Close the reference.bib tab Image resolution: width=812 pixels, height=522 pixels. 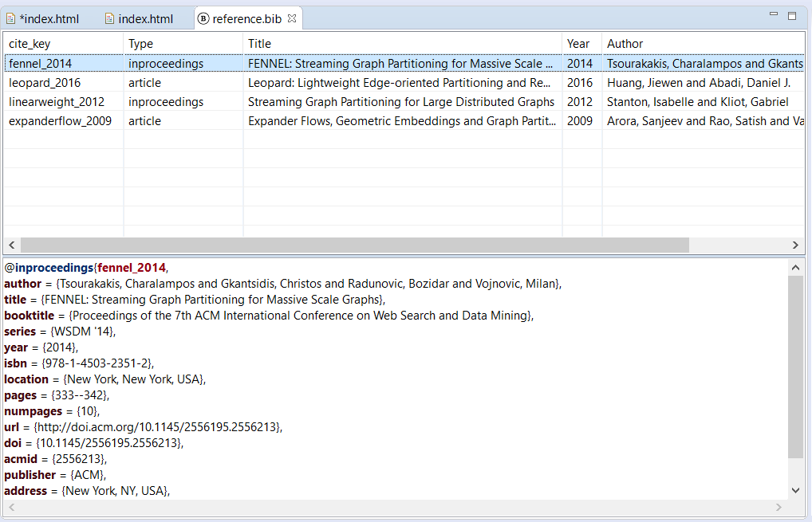tap(291, 18)
